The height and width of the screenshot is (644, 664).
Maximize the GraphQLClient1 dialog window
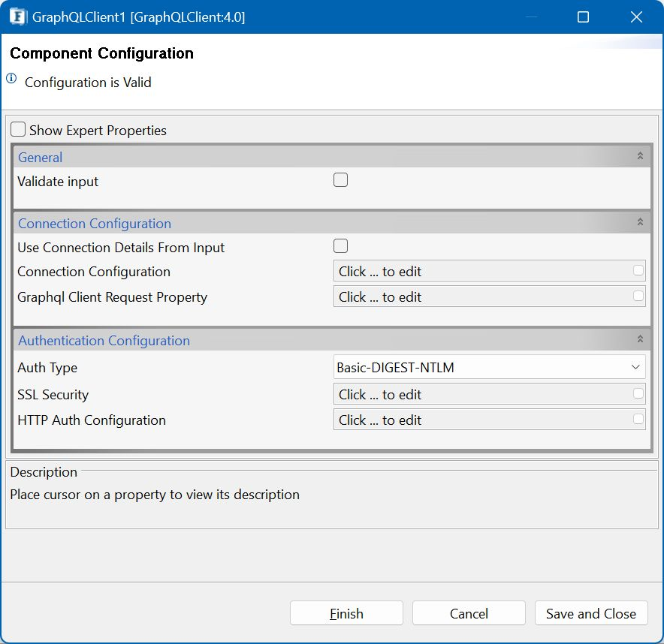[583, 17]
